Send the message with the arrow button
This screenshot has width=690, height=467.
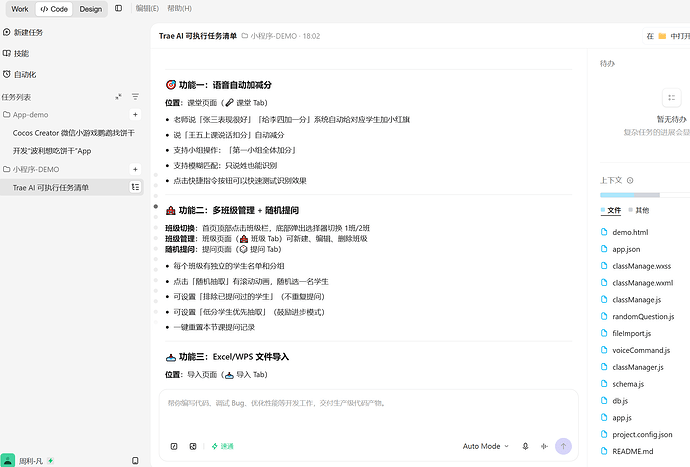(x=563, y=446)
